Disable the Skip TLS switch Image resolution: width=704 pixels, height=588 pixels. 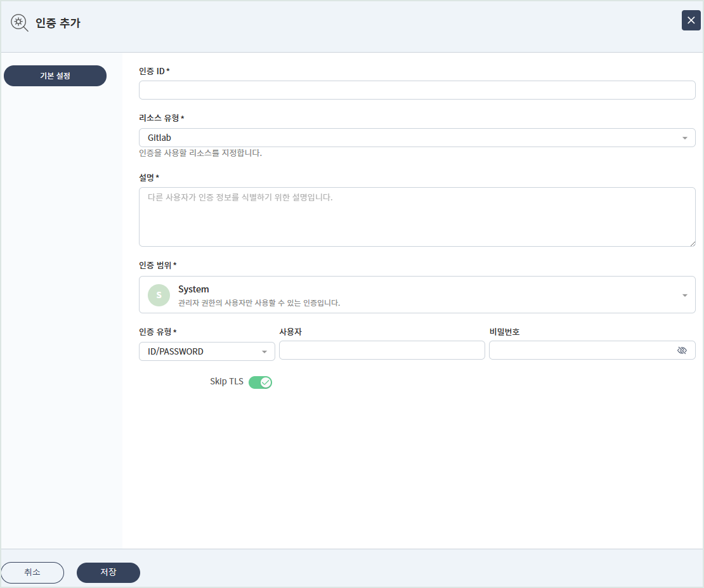[261, 382]
